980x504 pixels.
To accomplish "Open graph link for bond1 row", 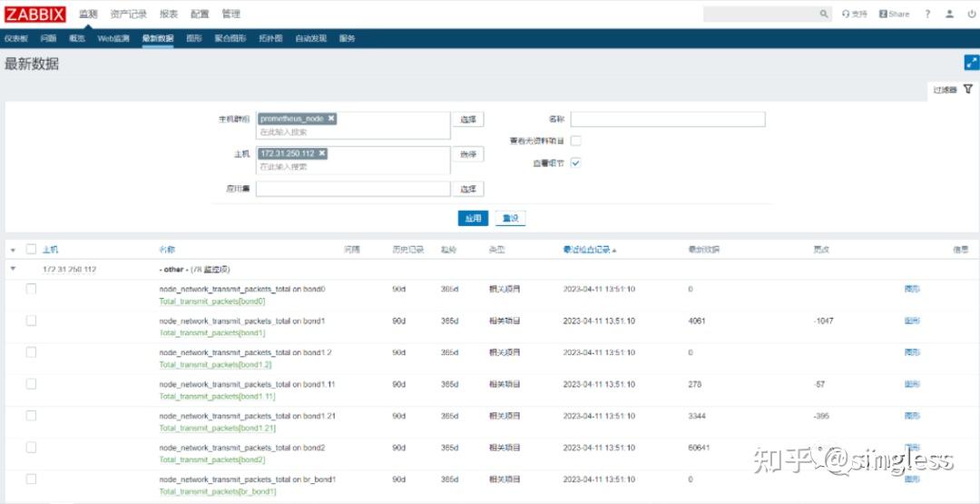I will [912, 321].
